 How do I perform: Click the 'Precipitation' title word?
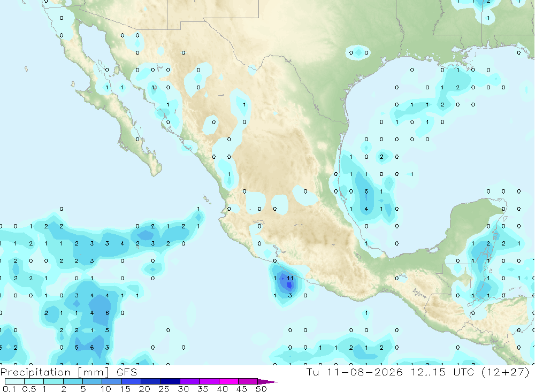(x=35, y=372)
